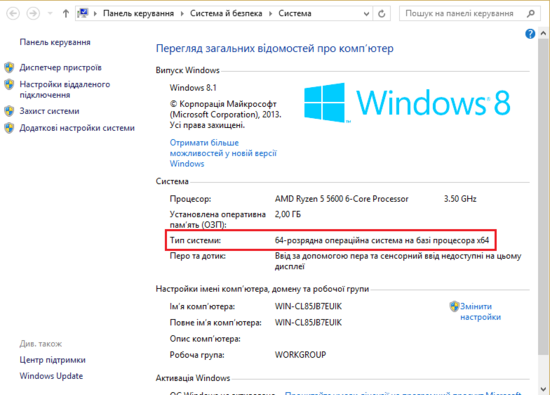Click the 'Перо та дотик:' label
550x395 pixels.
pyautogui.click(x=197, y=256)
